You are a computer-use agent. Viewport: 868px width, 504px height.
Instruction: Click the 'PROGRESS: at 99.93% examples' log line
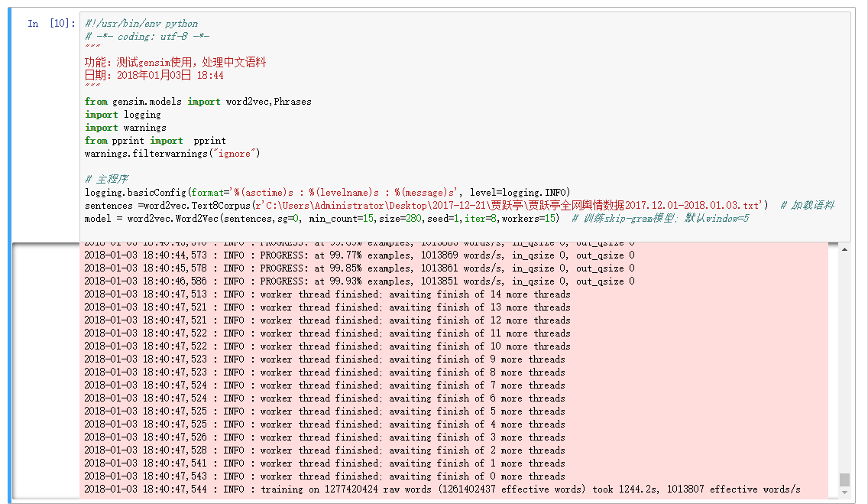359,281
